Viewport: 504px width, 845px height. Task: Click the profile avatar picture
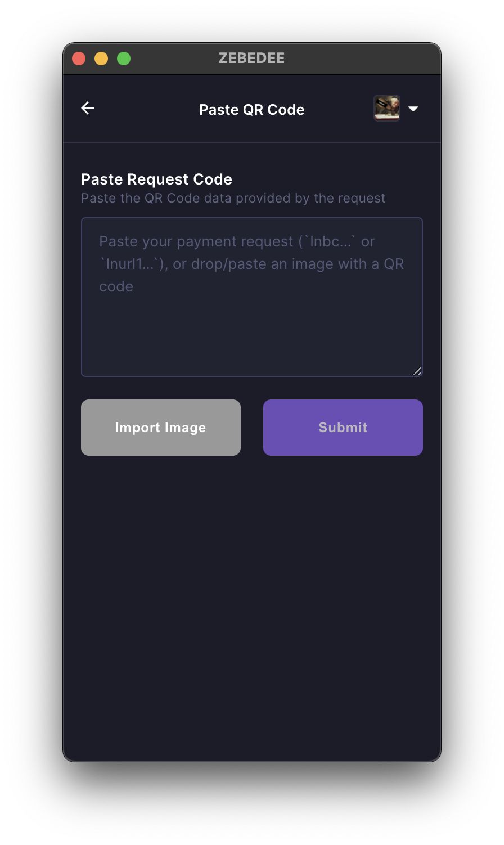point(387,108)
